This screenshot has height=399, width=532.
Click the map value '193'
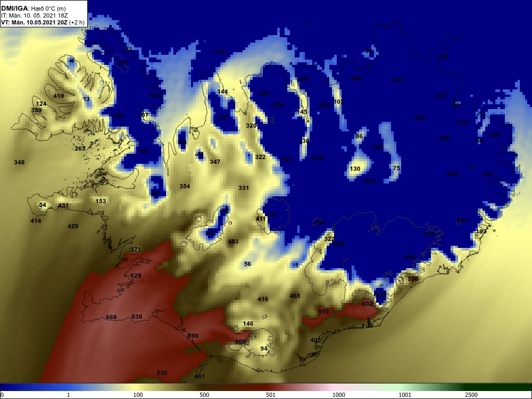pyautogui.click(x=481, y=231)
